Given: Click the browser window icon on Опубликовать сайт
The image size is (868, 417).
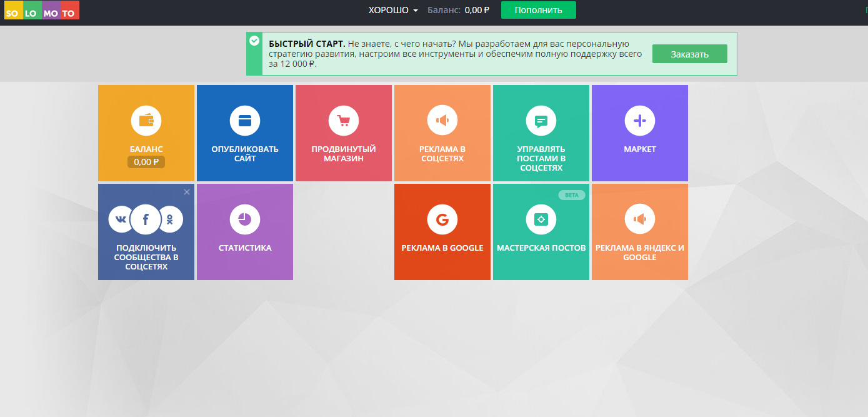Looking at the screenshot, I should click(245, 121).
